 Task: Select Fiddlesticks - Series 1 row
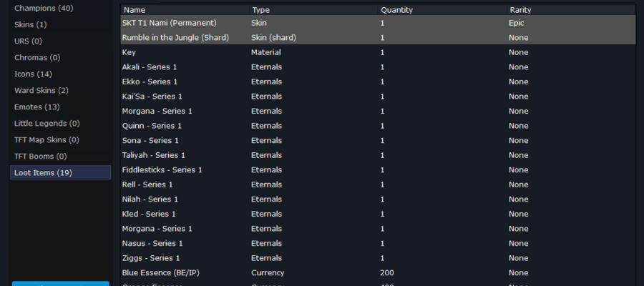click(378, 170)
